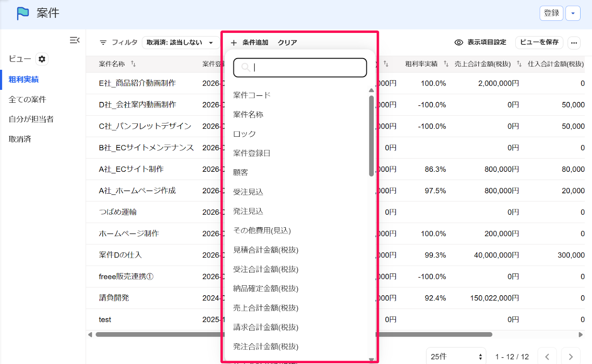Open view settings gear icon beside ビュー
592x364 pixels.
point(42,59)
